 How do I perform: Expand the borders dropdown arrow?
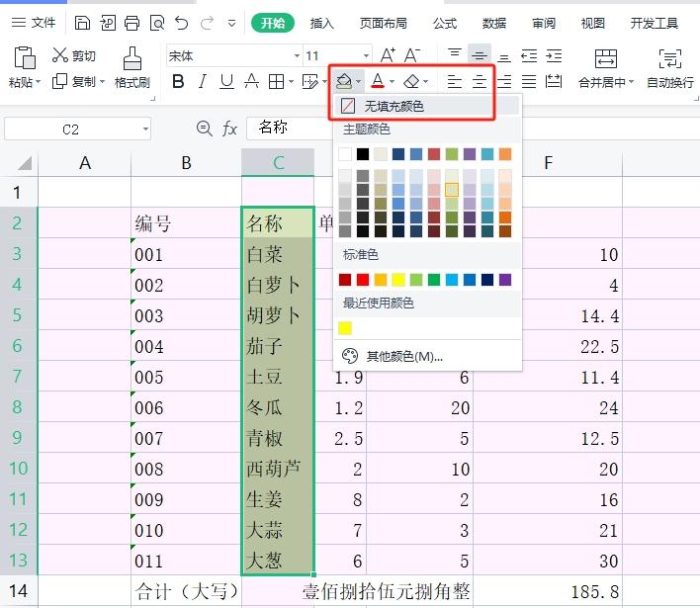[291, 82]
